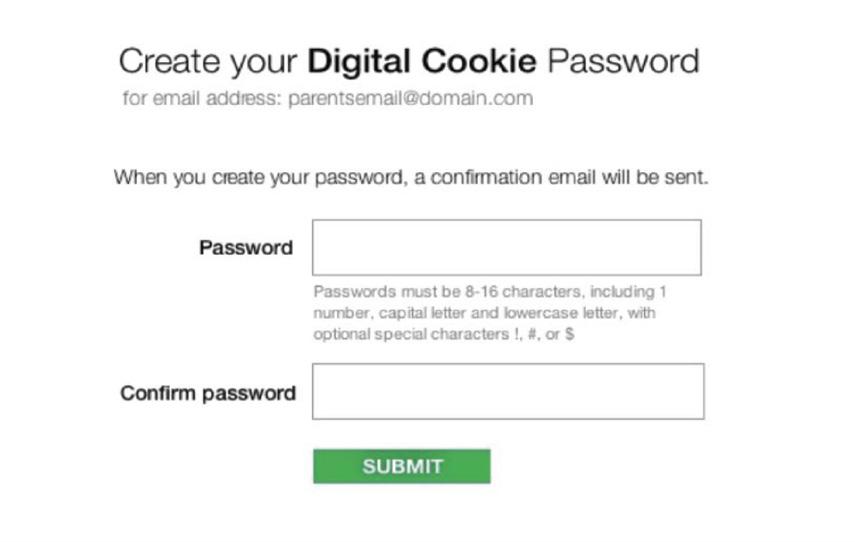The image size is (855, 542).
Task: Click the password requirements hint text
Action: click(488, 313)
